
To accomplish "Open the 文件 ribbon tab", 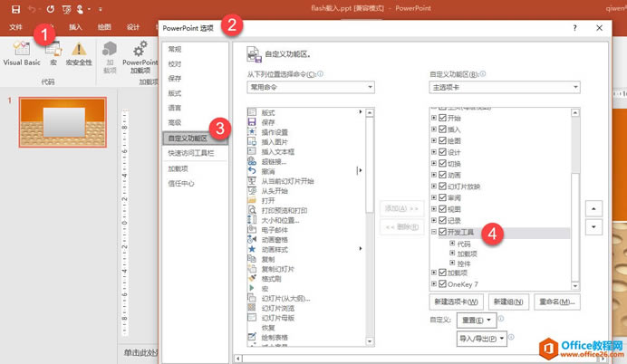I will coord(15,27).
